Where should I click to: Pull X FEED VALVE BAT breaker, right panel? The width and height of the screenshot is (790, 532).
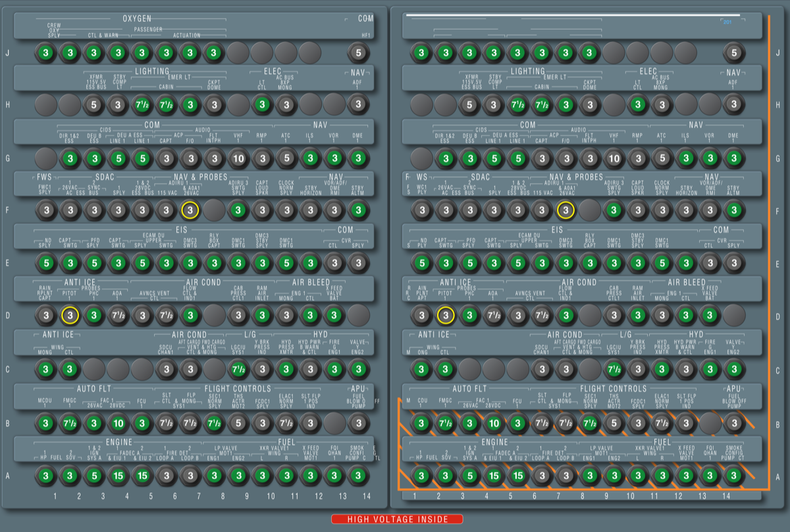coord(710,316)
